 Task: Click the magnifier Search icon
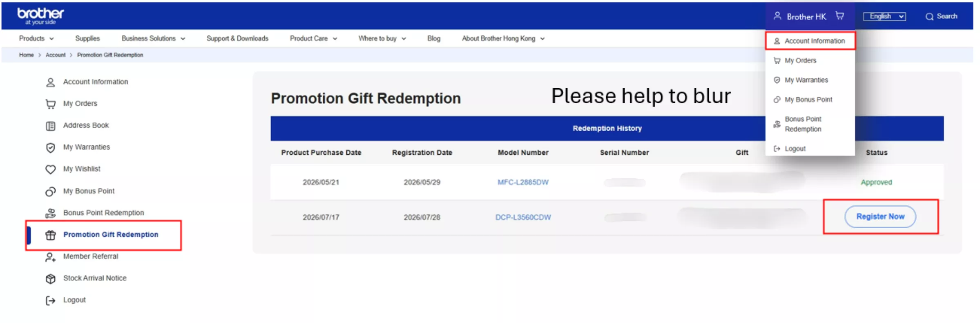click(x=929, y=17)
